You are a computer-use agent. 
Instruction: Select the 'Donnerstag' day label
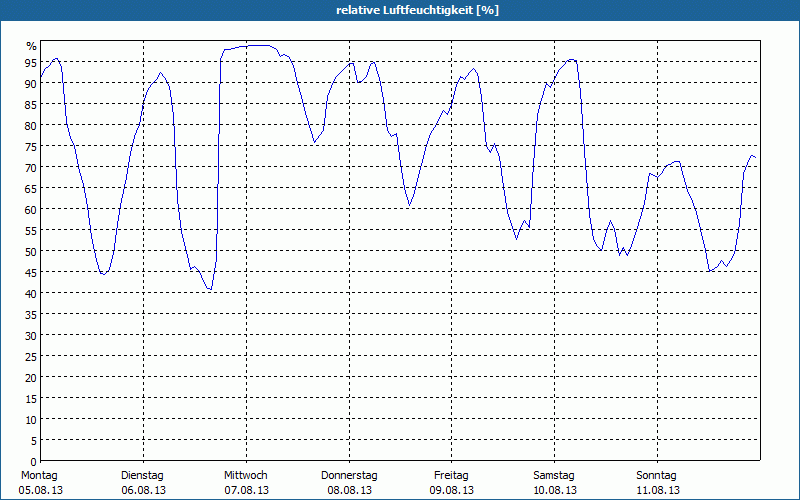[349, 476]
